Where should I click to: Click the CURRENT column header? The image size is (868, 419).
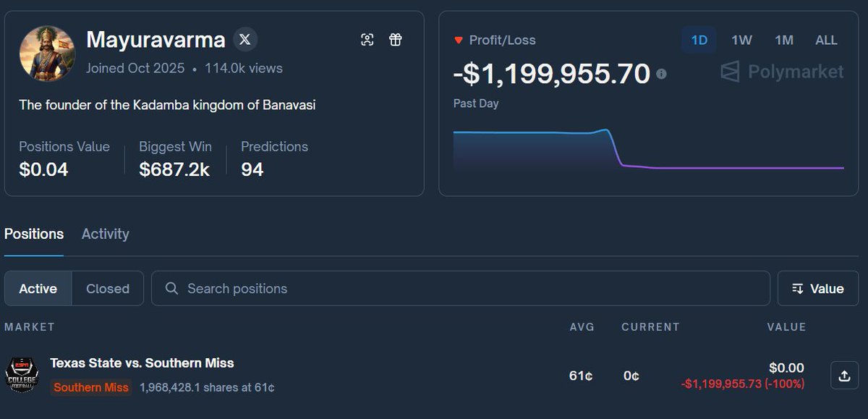click(650, 327)
